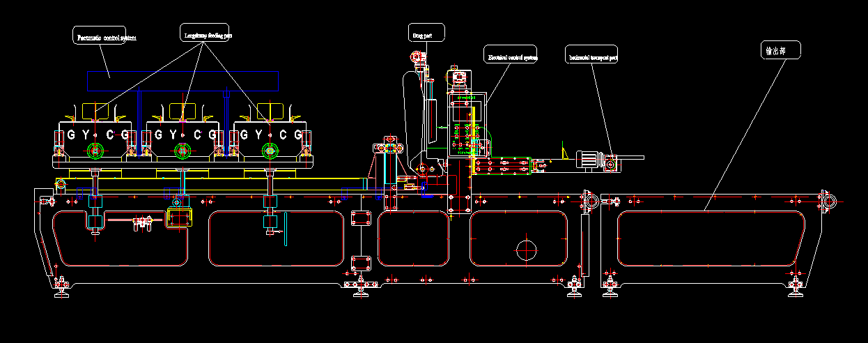868x343 pixels.
Task: Click the Drag part callout label
Action: [x=426, y=33]
